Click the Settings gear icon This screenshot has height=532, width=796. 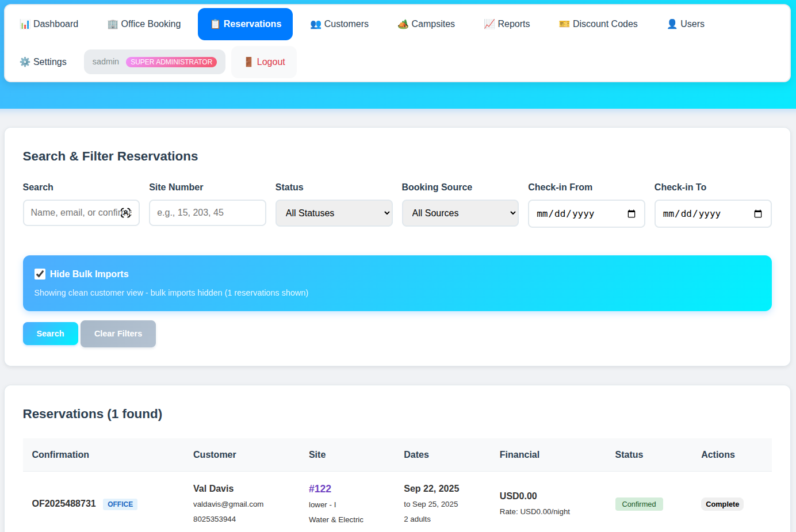point(25,62)
